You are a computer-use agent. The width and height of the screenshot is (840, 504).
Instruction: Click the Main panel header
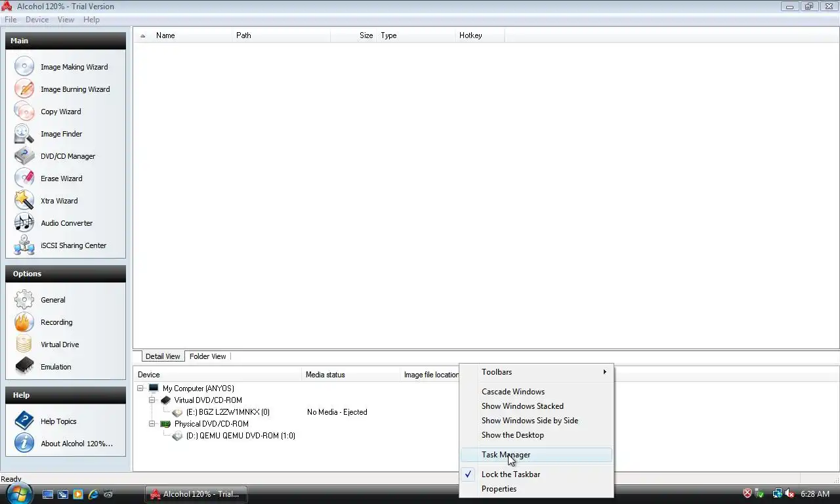[66, 41]
